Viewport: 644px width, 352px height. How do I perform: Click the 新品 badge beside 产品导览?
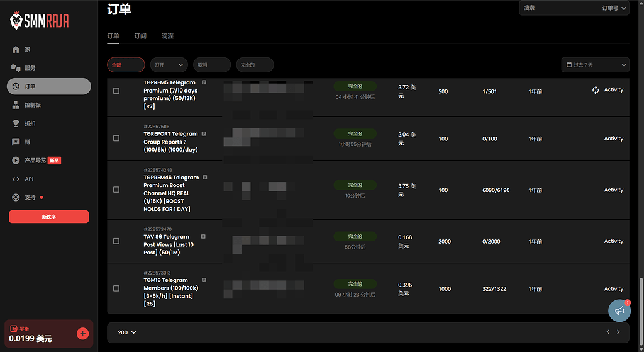click(x=54, y=161)
